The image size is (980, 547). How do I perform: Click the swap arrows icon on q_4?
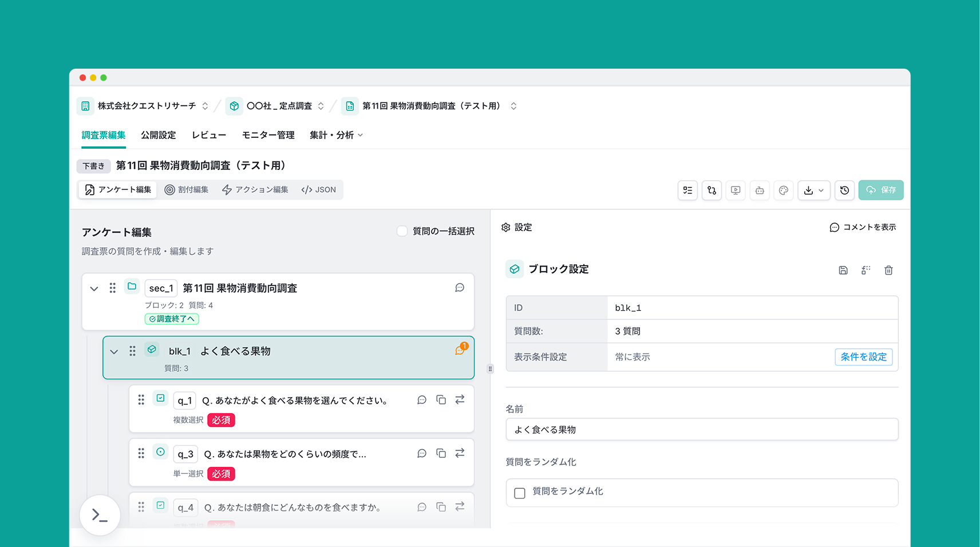[460, 507]
